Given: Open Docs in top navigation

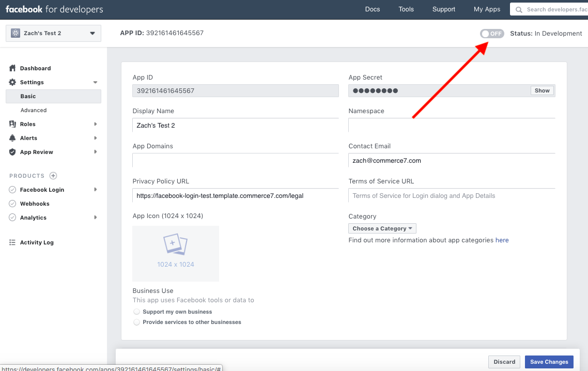Looking at the screenshot, I should 373,9.
